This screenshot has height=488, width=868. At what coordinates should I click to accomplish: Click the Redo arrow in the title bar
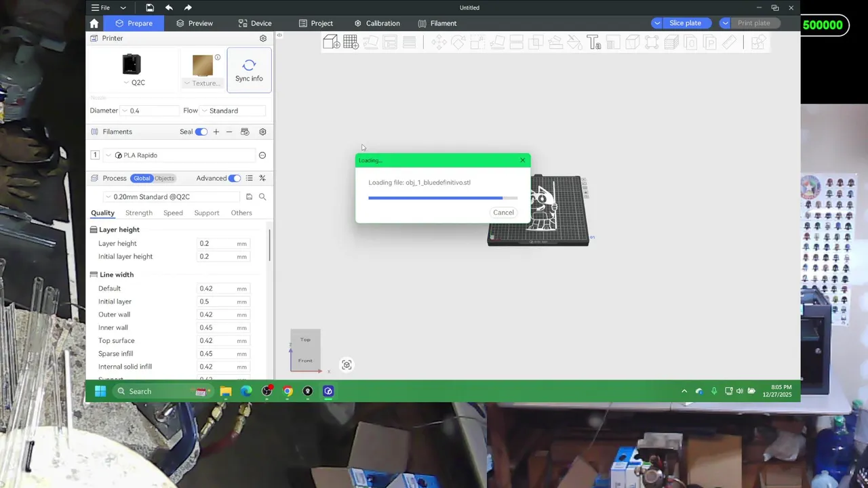[x=188, y=7]
